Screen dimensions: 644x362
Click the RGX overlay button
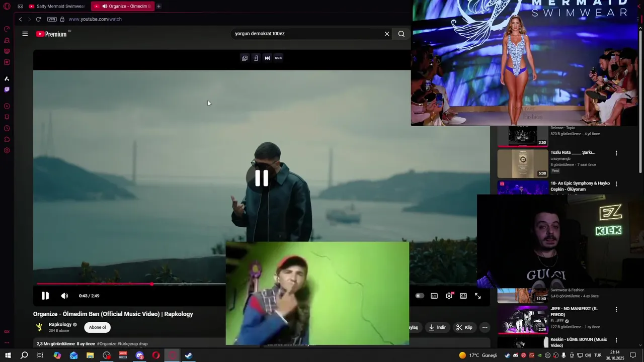278,58
